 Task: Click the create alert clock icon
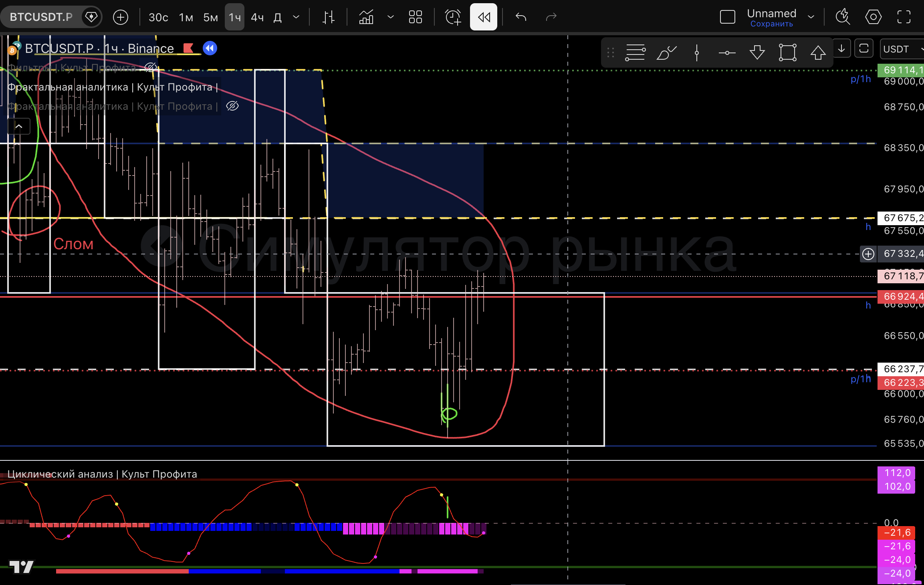click(453, 17)
